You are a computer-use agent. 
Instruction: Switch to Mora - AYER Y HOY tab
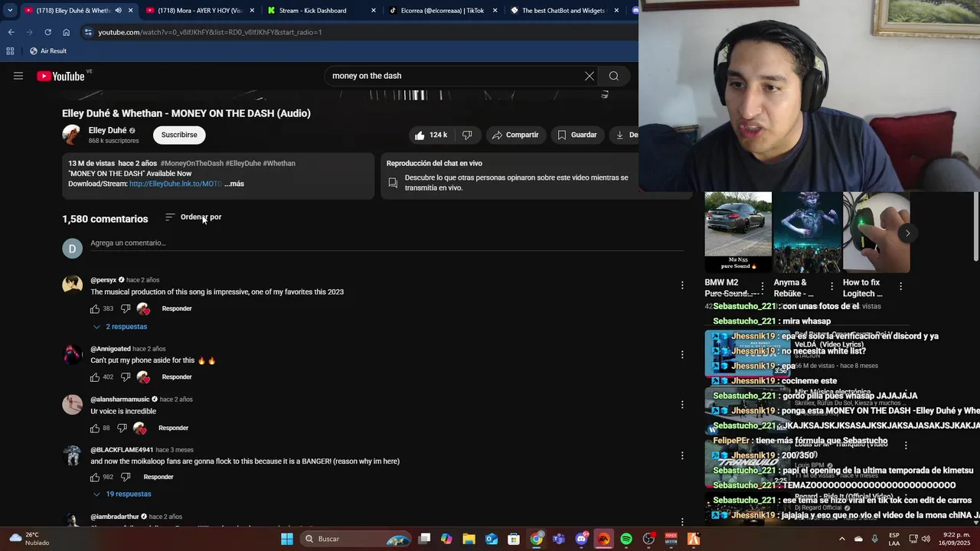point(201,11)
